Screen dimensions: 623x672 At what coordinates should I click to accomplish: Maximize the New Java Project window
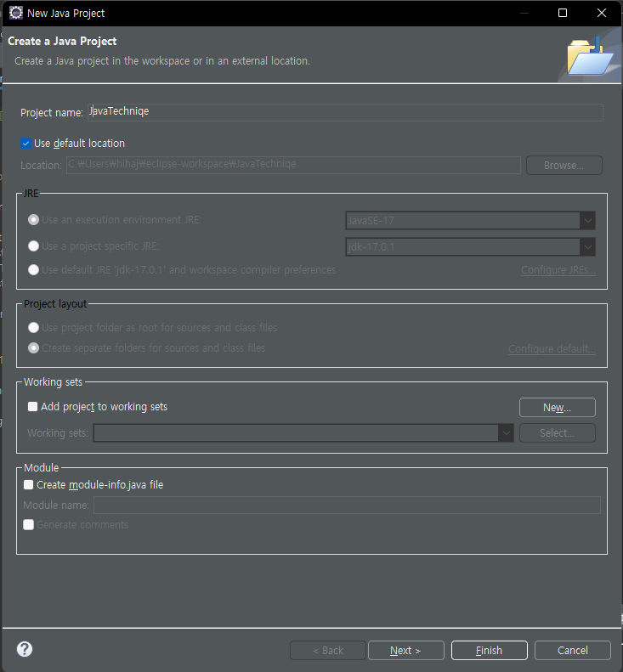[563, 13]
